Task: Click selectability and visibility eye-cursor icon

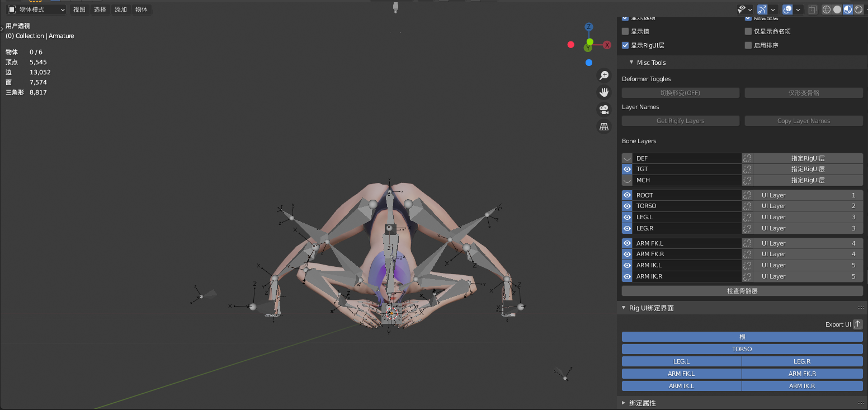Action: point(742,10)
